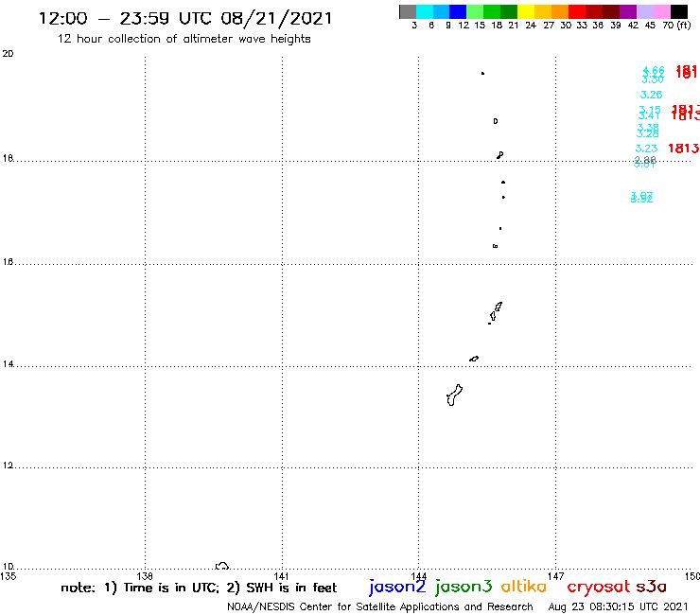Click the lavender 45 ft legend swatch
700x615 pixels.
pyautogui.click(x=644, y=11)
